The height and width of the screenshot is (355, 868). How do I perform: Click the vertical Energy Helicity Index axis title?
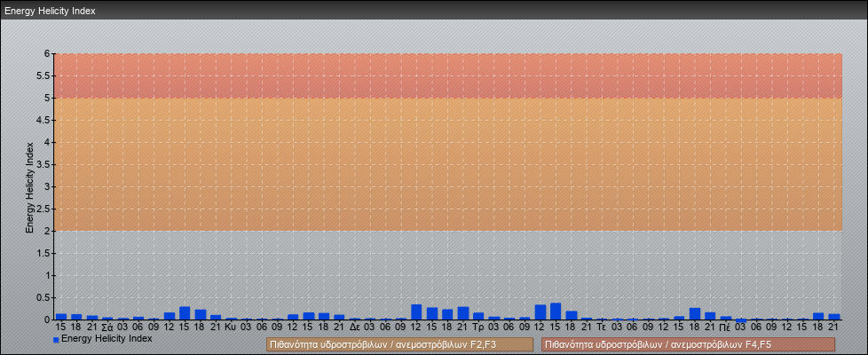30,187
